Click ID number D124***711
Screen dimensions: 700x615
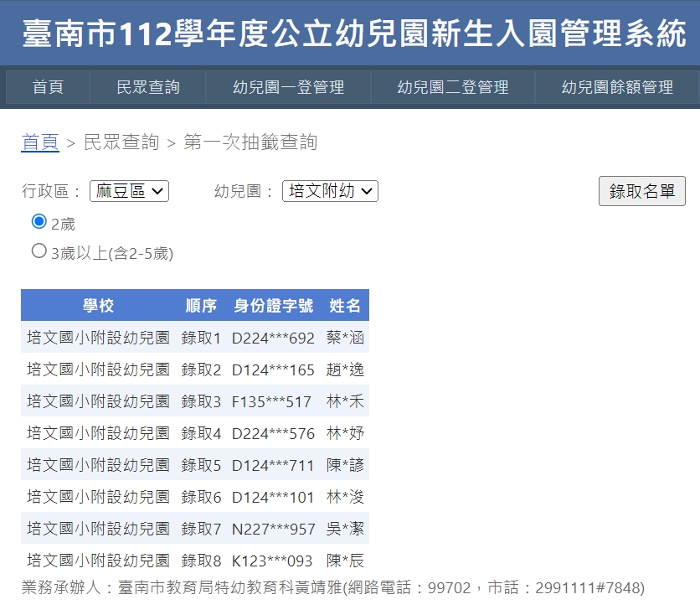tap(273, 465)
